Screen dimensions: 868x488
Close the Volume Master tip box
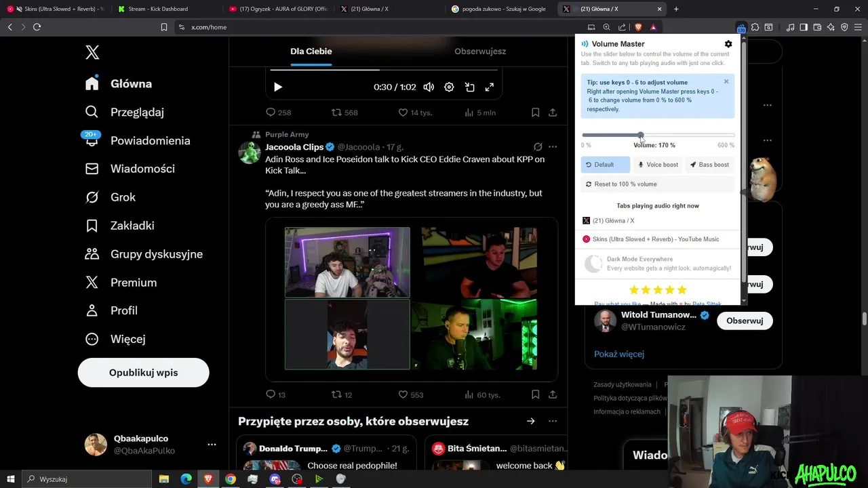click(x=726, y=81)
